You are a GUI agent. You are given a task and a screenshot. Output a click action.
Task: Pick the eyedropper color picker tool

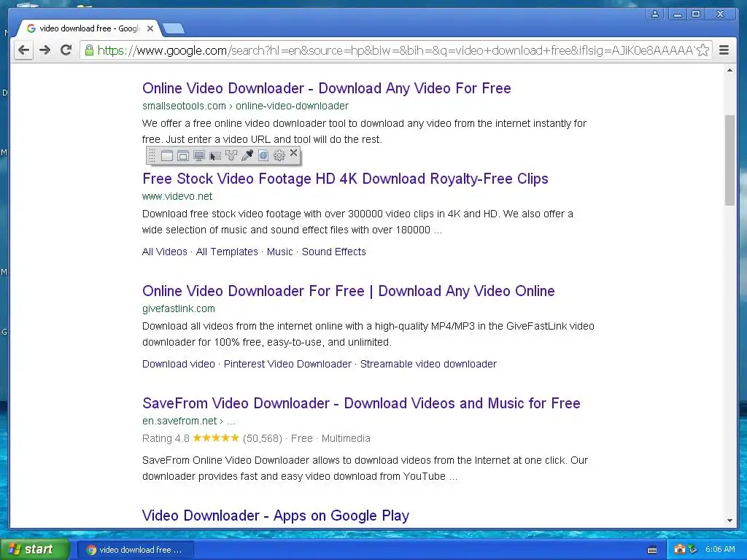pyautogui.click(x=247, y=156)
